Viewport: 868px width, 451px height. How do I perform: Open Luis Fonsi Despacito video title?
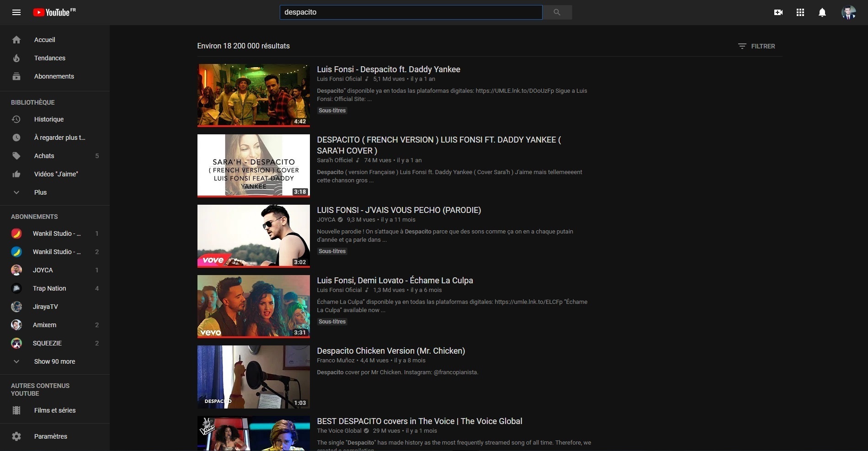(388, 69)
